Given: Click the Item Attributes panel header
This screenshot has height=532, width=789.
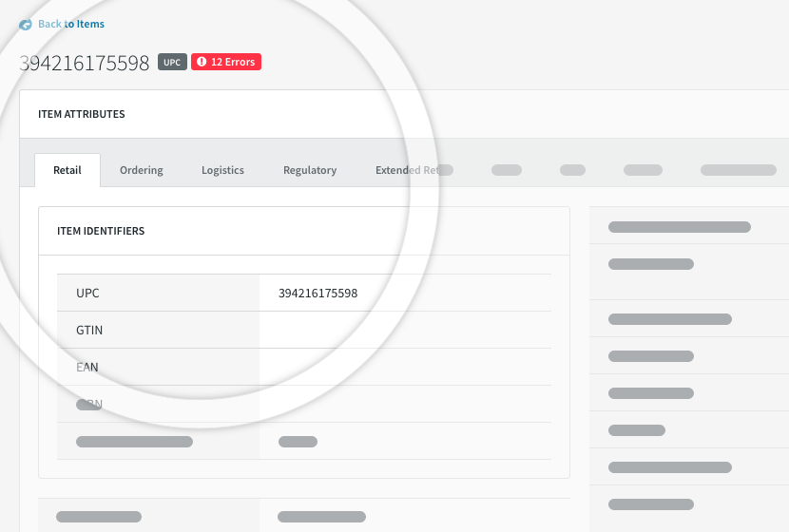Looking at the screenshot, I should click(82, 114).
